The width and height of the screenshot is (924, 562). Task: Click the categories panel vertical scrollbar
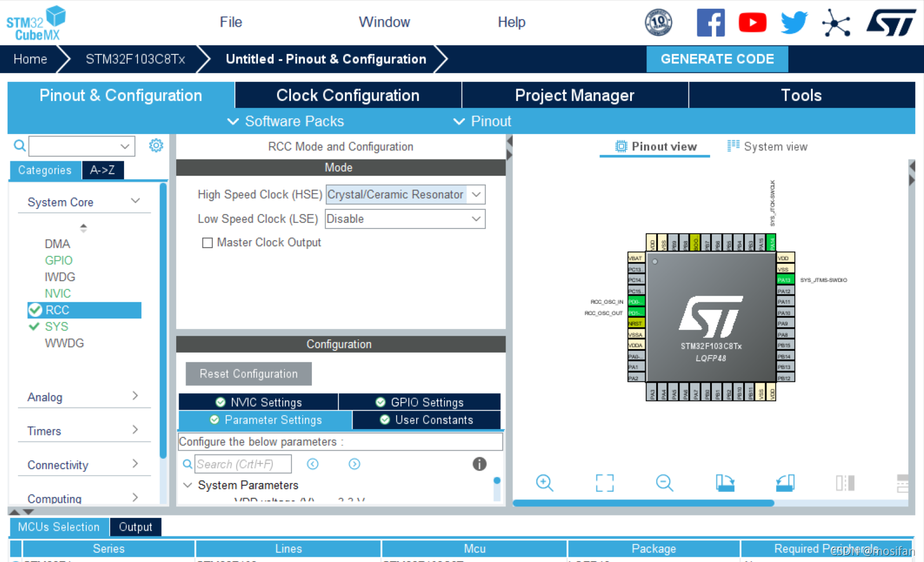pyautogui.click(x=163, y=321)
